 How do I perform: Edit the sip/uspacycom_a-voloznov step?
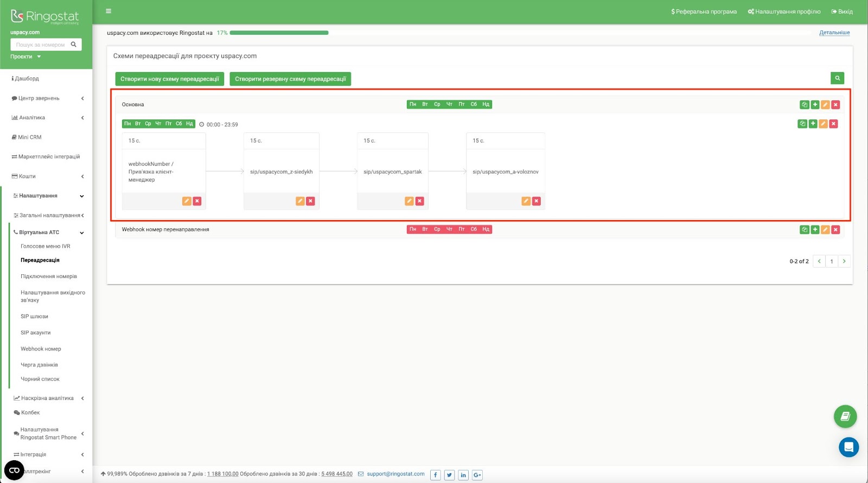(x=526, y=201)
